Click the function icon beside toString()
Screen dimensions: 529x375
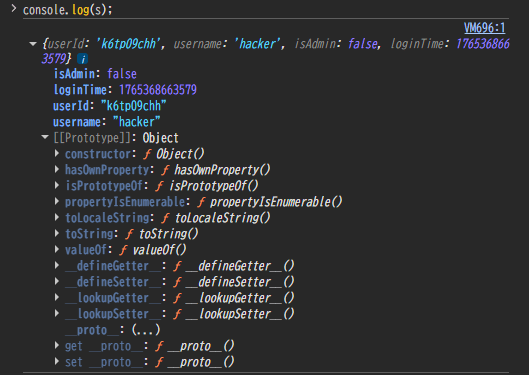130,234
